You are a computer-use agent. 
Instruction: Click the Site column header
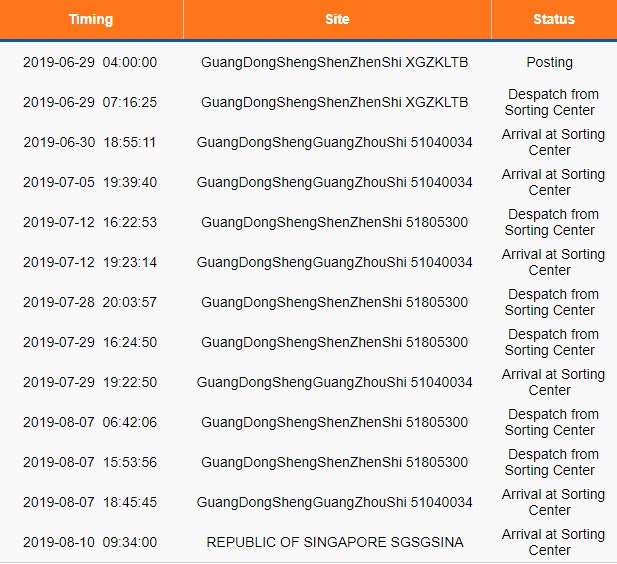pyautogui.click(x=337, y=19)
